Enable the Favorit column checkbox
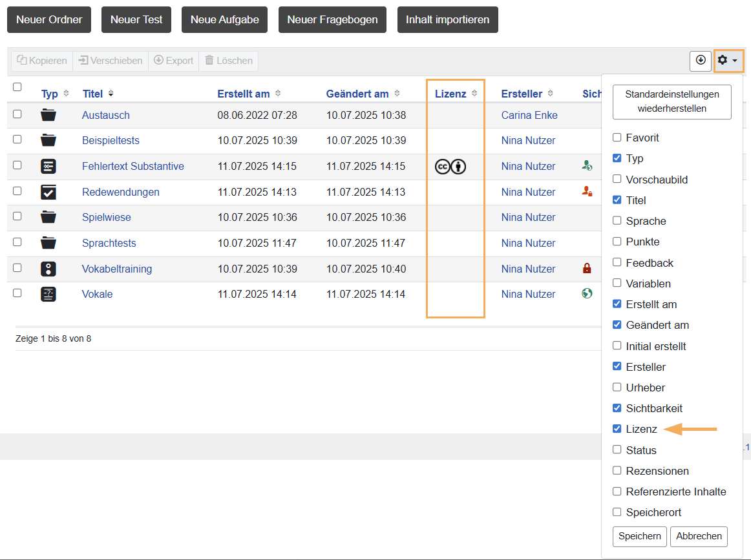 pos(617,138)
